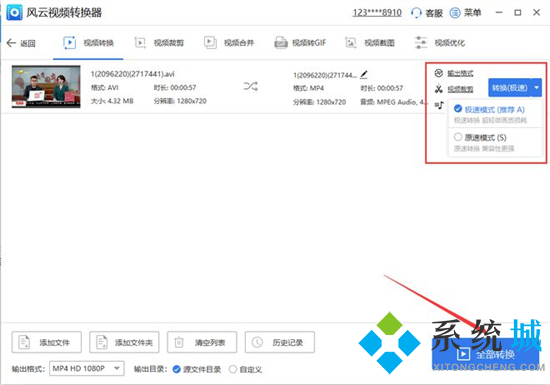Click the 清空列表 button

pos(202,342)
